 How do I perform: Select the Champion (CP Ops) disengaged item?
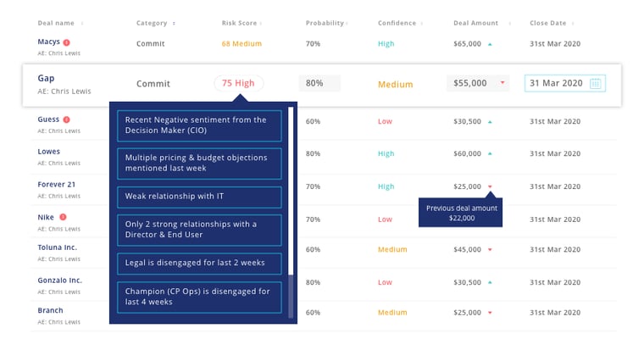pyautogui.click(x=199, y=297)
